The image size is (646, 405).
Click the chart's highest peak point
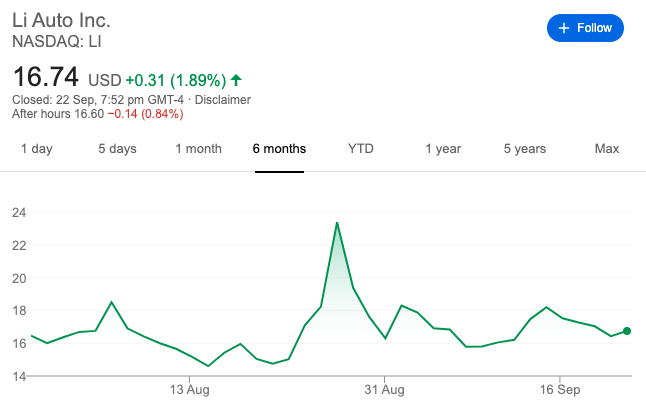[x=337, y=222]
